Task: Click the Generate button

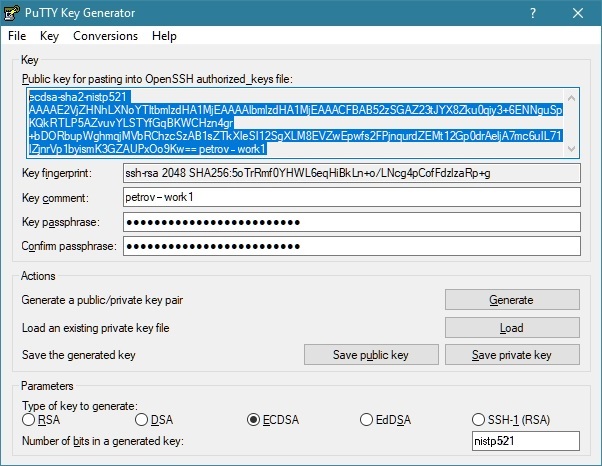Action: (x=512, y=299)
